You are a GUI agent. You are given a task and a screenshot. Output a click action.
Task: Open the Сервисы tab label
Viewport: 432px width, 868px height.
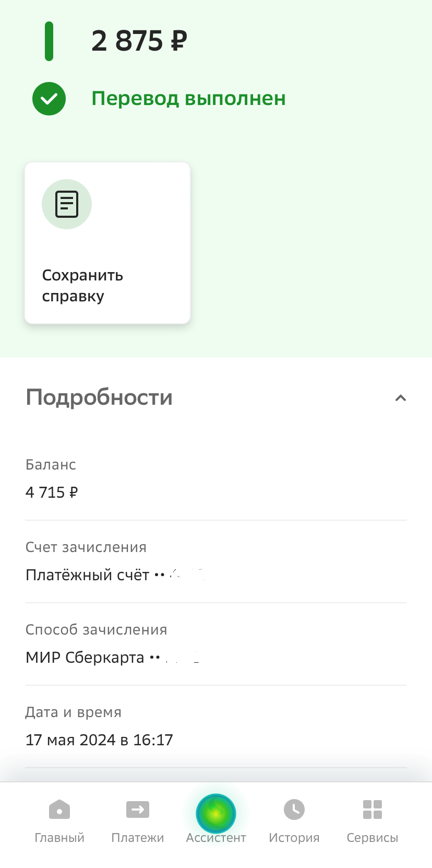(373, 838)
